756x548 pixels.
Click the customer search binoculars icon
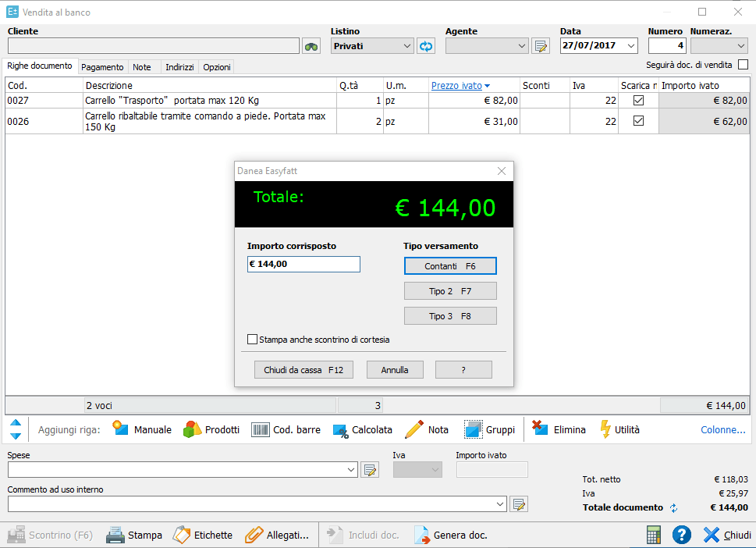point(311,45)
